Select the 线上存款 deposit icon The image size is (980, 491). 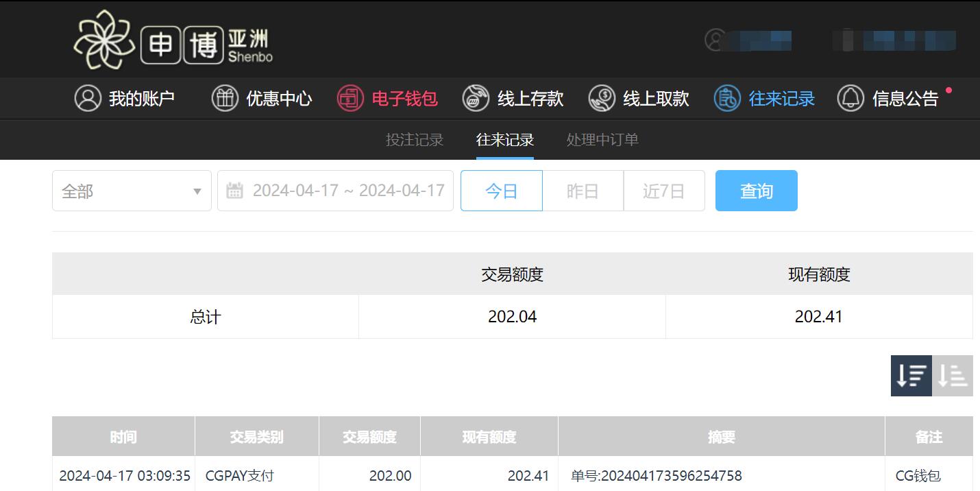point(476,98)
